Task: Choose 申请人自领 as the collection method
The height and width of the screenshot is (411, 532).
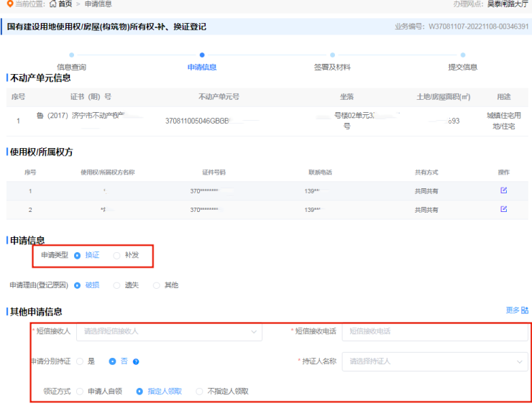Action: pyautogui.click(x=80, y=392)
